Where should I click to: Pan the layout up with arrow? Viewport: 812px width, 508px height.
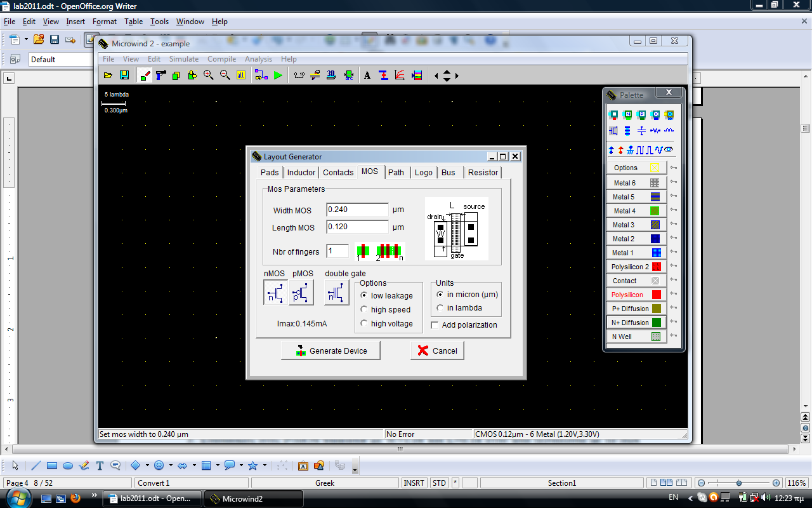click(x=447, y=72)
